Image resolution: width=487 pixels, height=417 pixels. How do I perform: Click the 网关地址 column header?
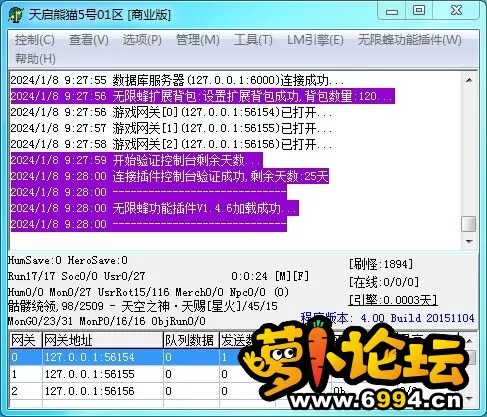[x=102, y=341]
